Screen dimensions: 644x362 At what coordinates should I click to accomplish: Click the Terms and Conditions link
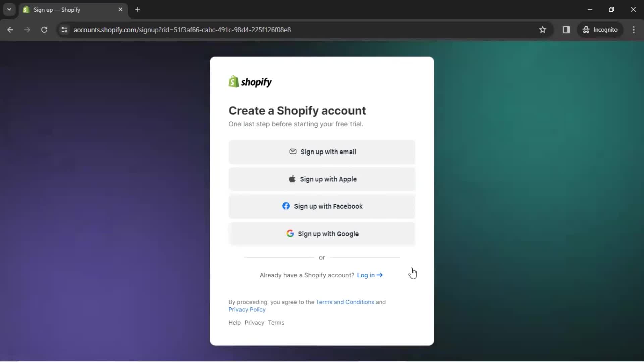coord(345,302)
